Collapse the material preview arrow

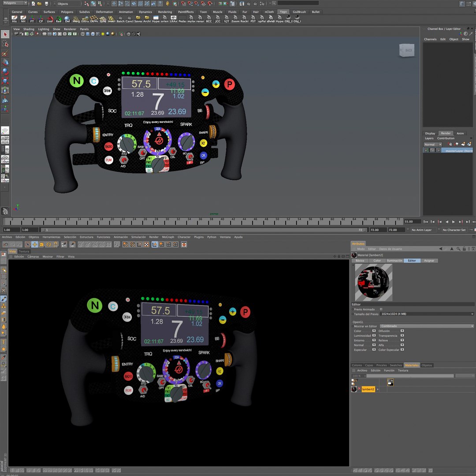353,265
